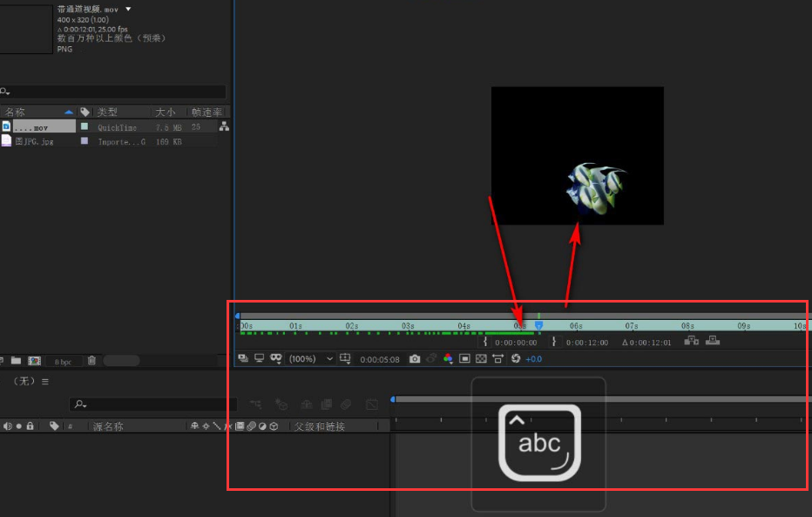Click the Project panel search field
This screenshot has height=517, width=812.
click(x=113, y=92)
